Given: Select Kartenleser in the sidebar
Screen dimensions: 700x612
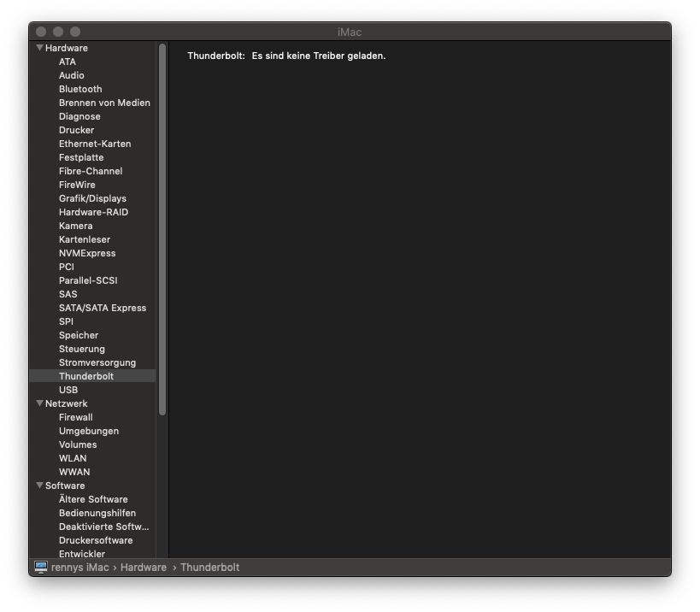Looking at the screenshot, I should pos(85,239).
